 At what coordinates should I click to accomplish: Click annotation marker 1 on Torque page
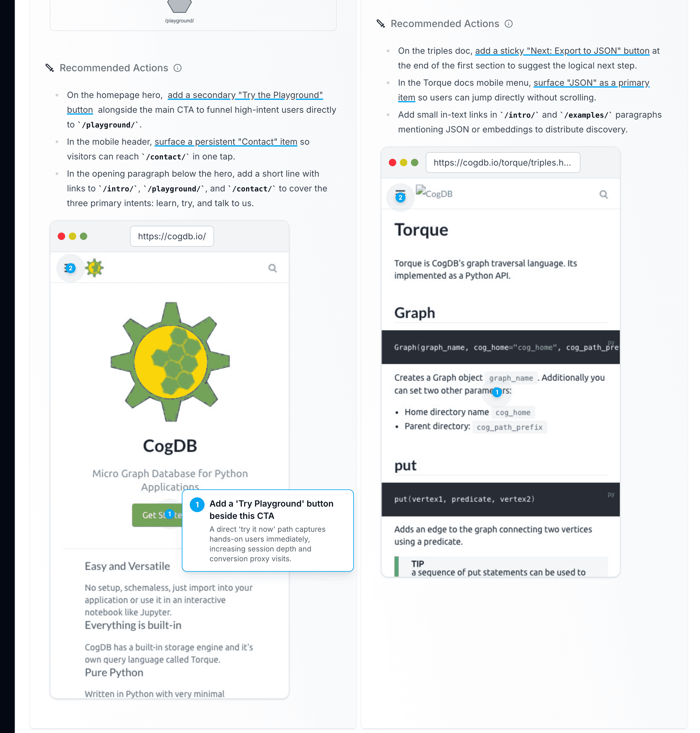click(x=497, y=392)
